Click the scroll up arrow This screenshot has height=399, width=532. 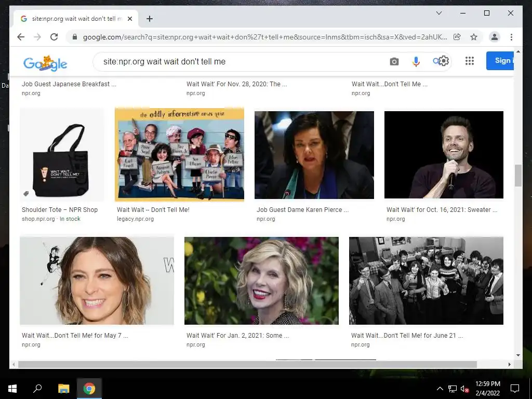pos(518,51)
